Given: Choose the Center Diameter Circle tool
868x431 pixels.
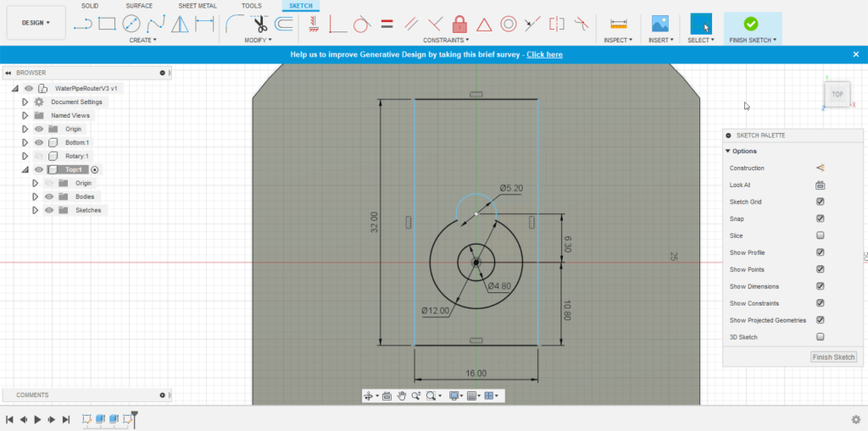Looking at the screenshot, I should point(131,24).
